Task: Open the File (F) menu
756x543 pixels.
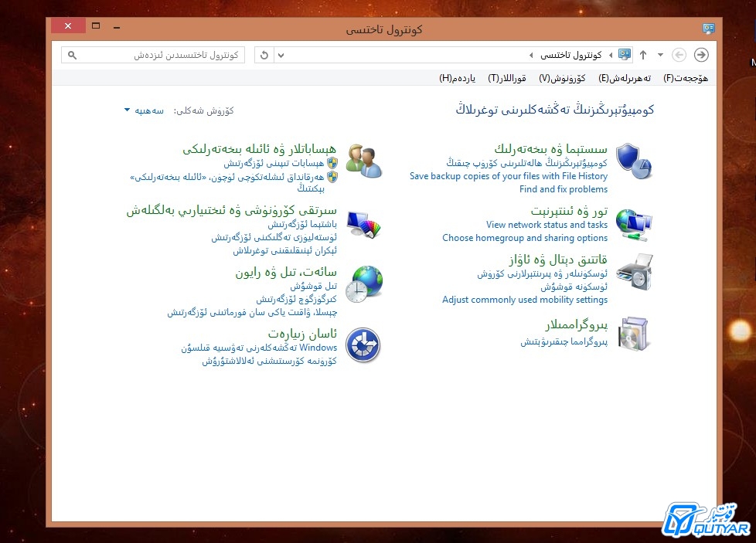Action: [x=685, y=78]
